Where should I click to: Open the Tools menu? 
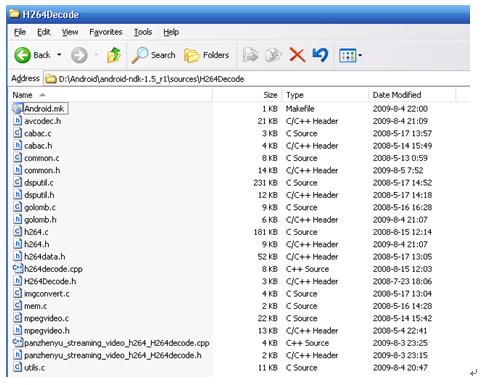tap(143, 32)
